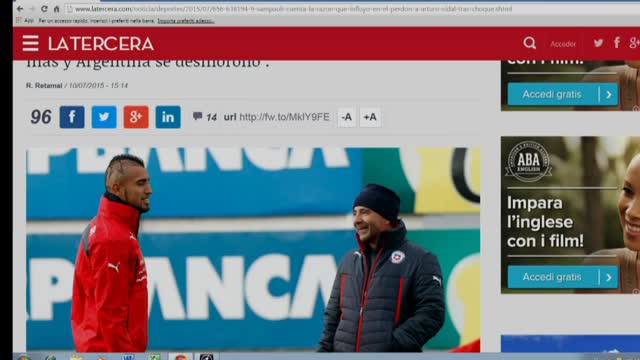Click the Acceder login link

[563, 44]
